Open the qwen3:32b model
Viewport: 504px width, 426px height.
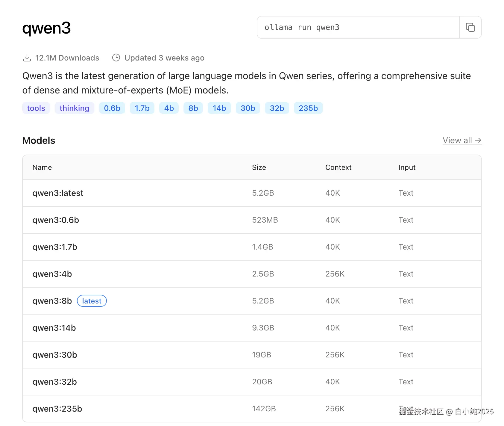(54, 382)
